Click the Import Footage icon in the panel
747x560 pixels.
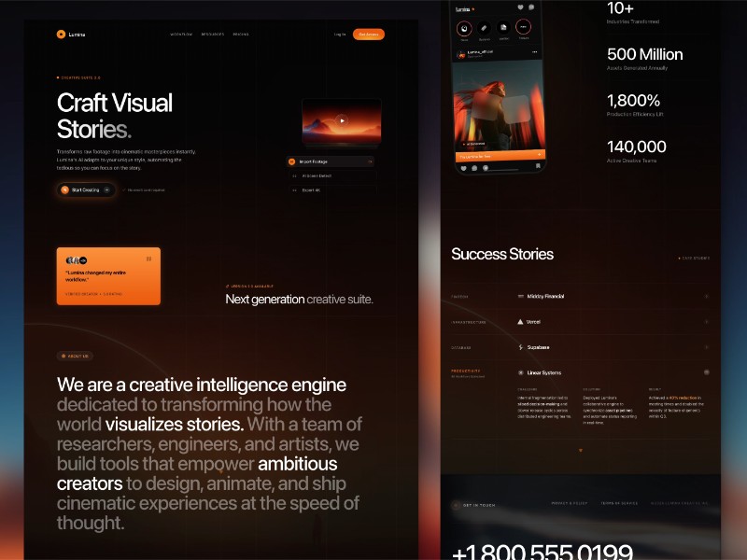(x=291, y=161)
